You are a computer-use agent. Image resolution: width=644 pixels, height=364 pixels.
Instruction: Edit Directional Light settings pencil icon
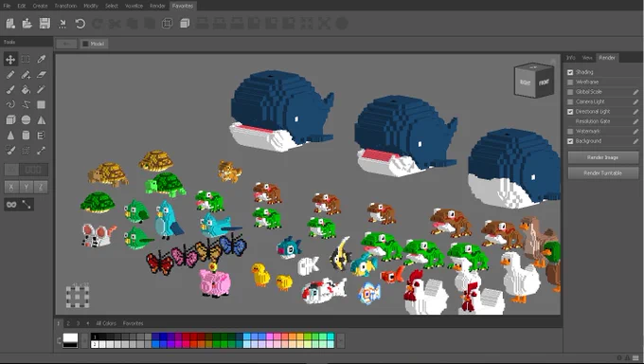[635, 112]
